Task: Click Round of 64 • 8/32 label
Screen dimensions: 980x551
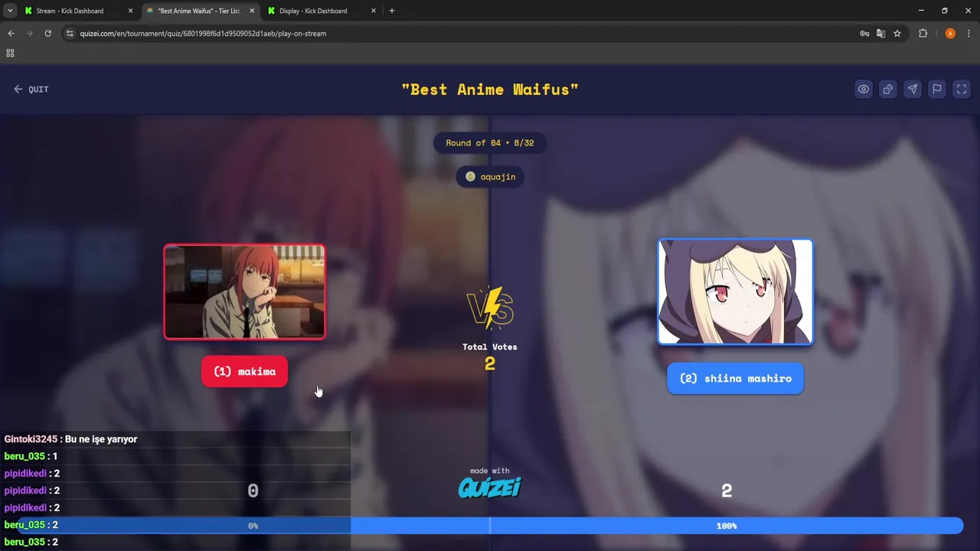Action: [490, 143]
